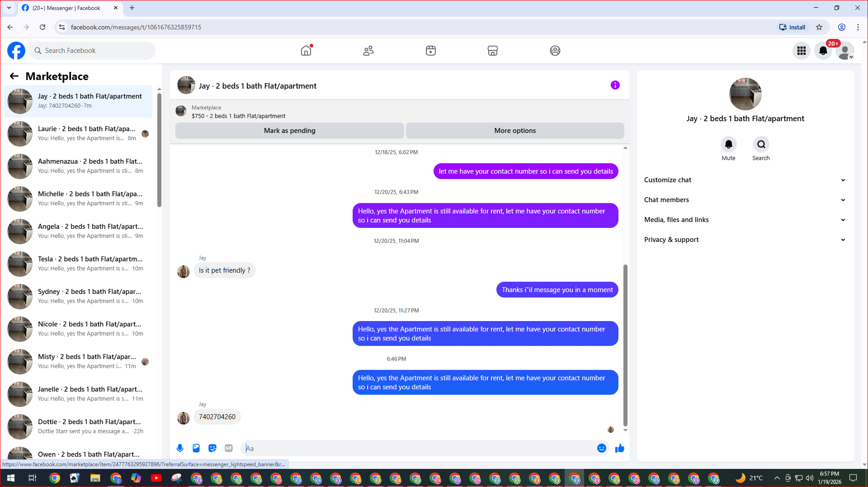Click the message thread scrollbar
Viewport: 868px width, 487px height.
tap(625, 345)
